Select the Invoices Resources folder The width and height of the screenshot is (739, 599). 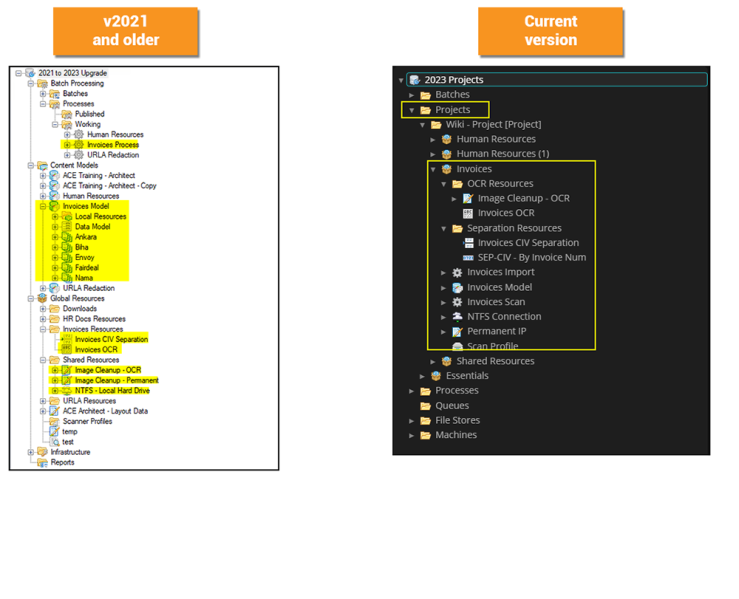coord(93,329)
